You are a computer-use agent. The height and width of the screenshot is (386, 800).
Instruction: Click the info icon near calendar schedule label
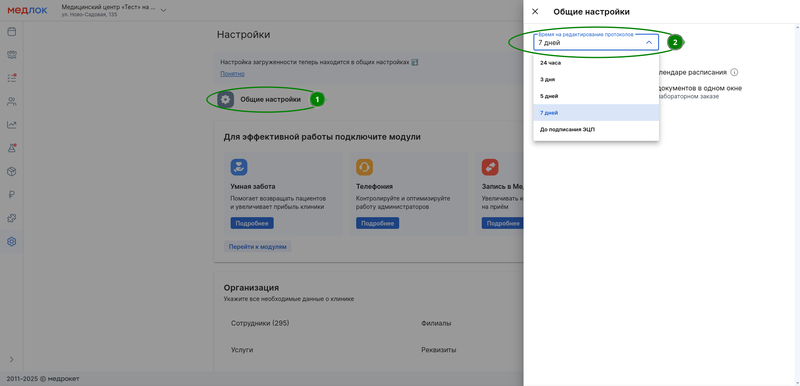click(734, 72)
